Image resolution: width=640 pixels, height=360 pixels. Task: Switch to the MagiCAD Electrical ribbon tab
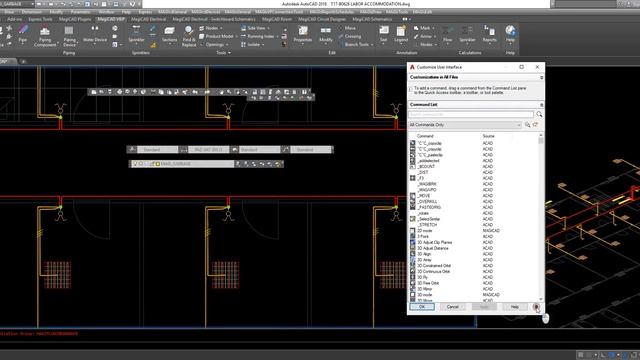click(149, 19)
